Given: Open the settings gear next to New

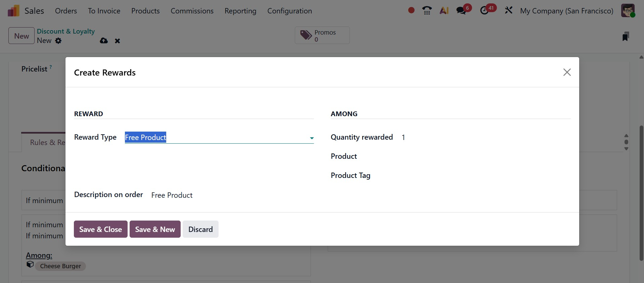Looking at the screenshot, I should (x=58, y=41).
